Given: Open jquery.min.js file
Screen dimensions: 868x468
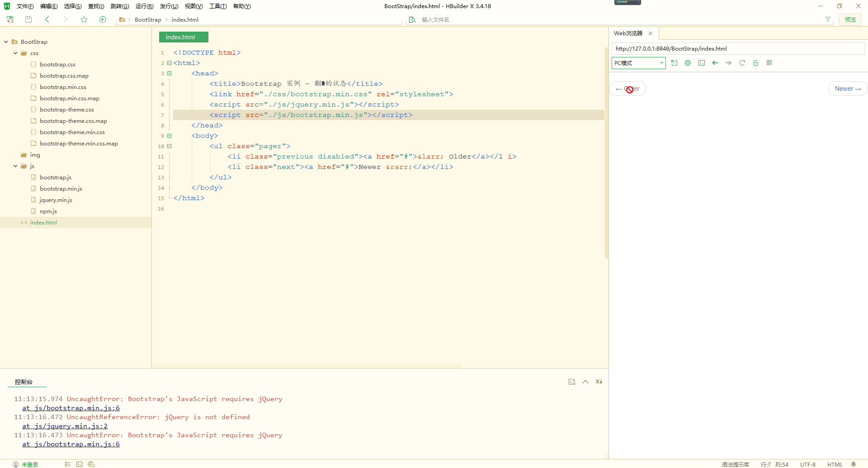Looking at the screenshot, I should coord(56,200).
